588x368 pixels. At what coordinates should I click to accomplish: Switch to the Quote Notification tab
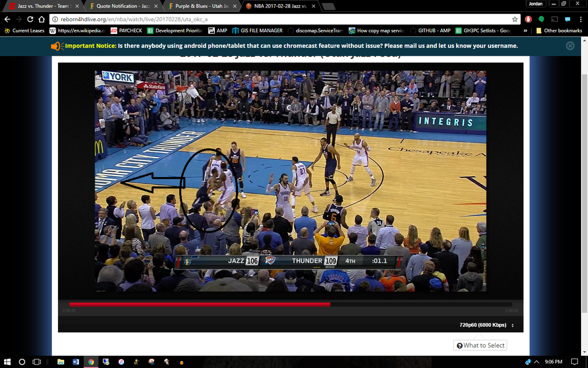click(x=122, y=6)
